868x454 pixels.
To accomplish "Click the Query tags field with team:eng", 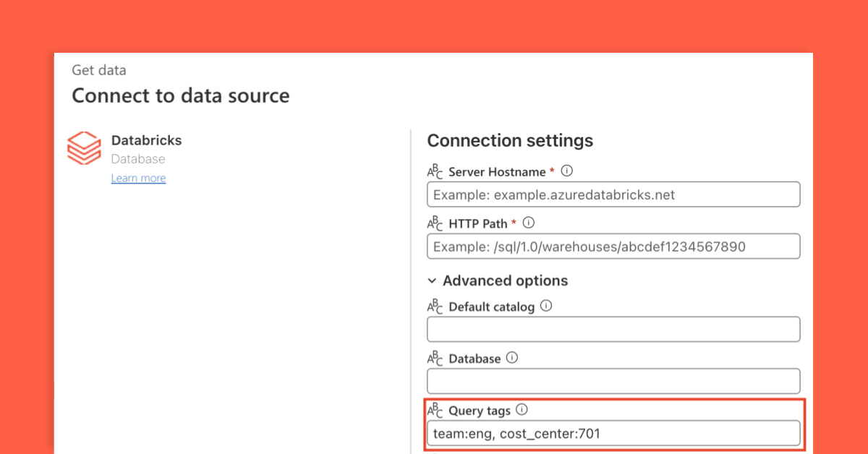I will click(613, 434).
